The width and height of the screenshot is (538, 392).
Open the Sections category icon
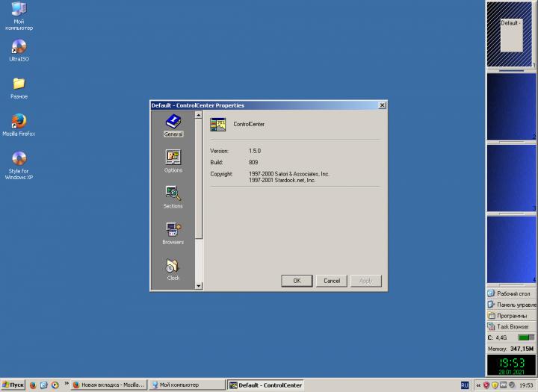pos(173,195)
